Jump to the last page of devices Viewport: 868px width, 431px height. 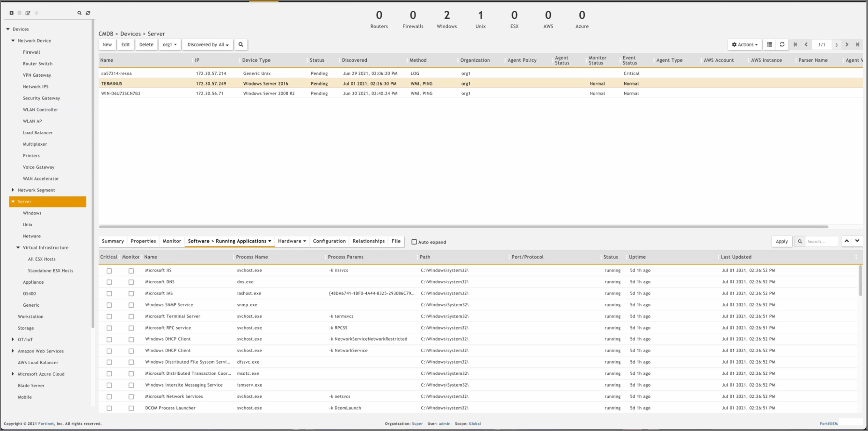pos(858,45)
